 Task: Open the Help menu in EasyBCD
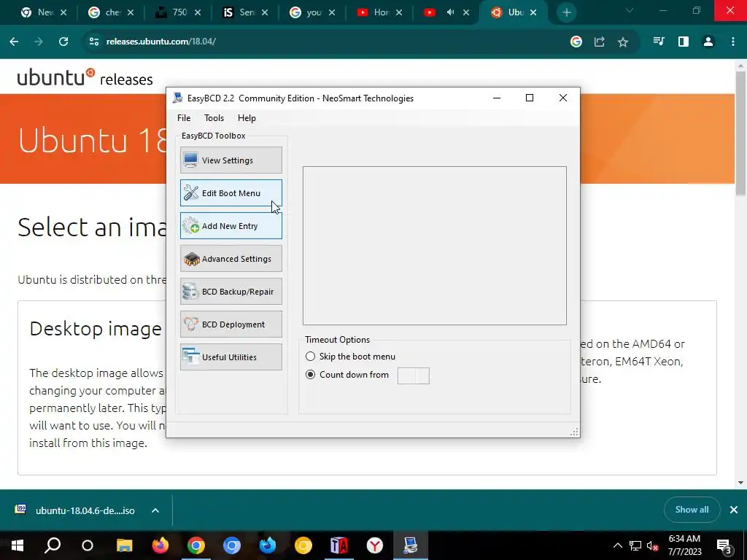tap(247, 118)
